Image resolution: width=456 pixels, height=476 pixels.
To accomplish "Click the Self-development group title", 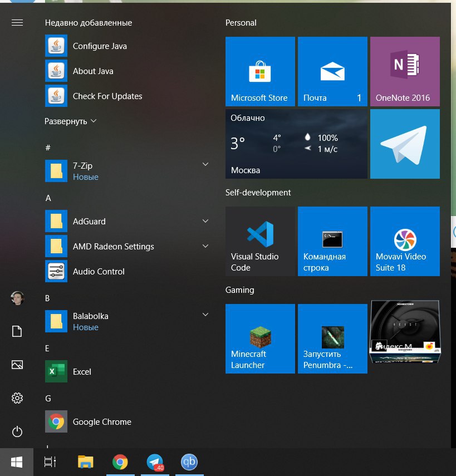I will click(258, 193).
